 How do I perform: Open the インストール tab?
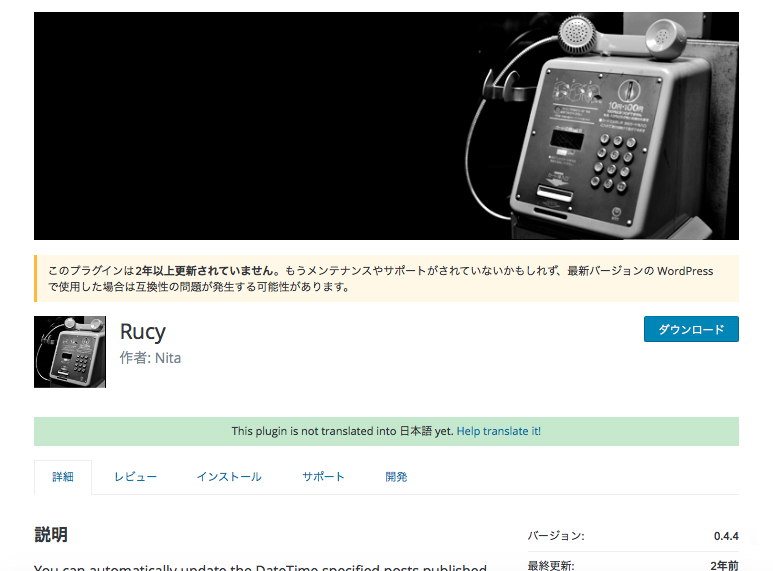click(x=229, y=477)
